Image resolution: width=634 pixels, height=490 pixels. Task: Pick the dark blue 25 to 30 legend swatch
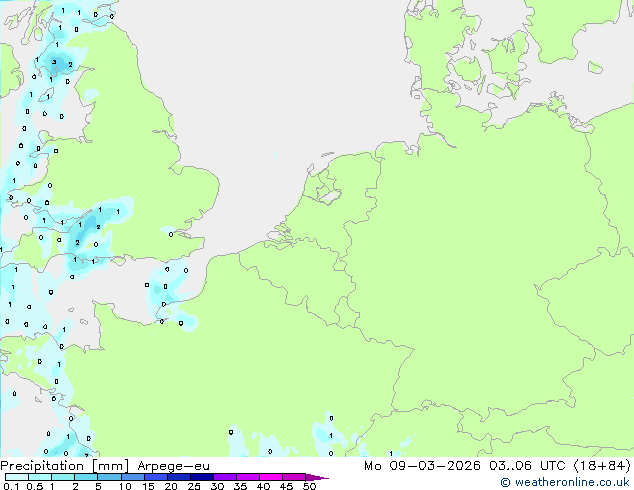(201, 477)
